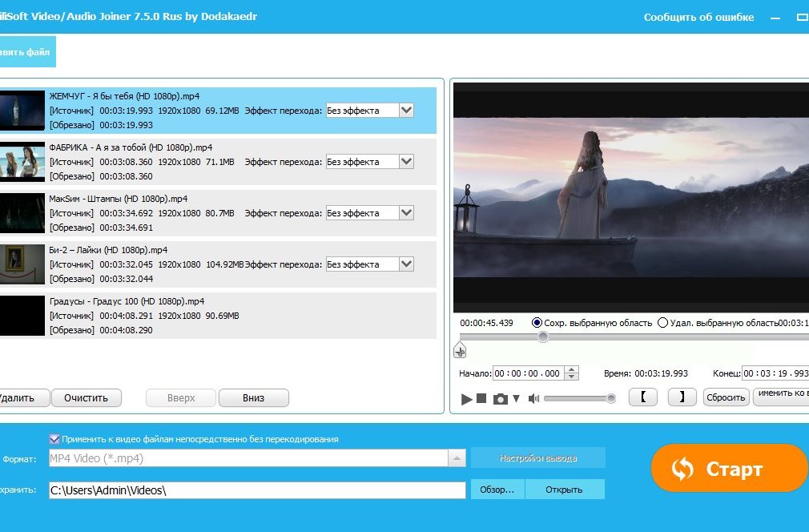Select file name 'Би-2 – Лайки (HD 1080p).mp4'

(108, 250)
